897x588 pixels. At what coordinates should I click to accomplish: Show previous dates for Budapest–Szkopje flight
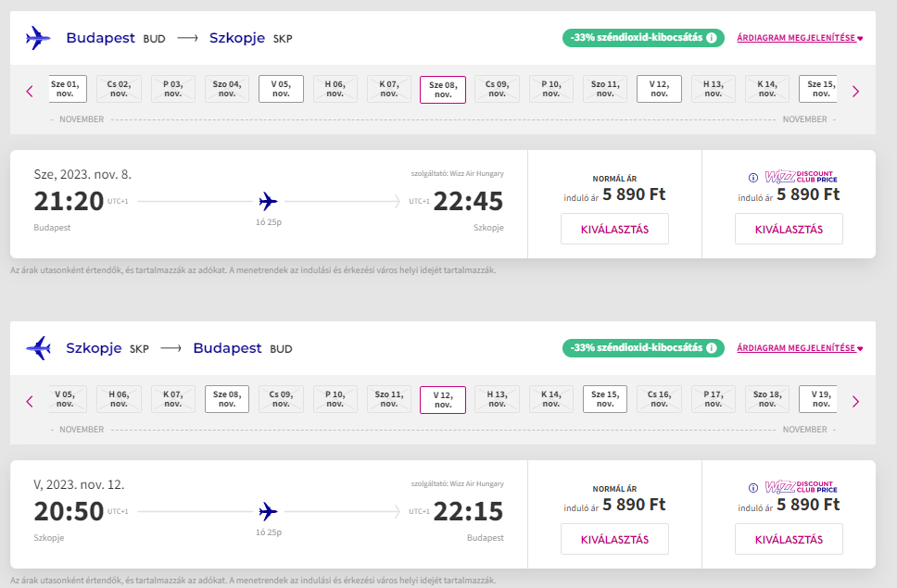click(30, 91)
